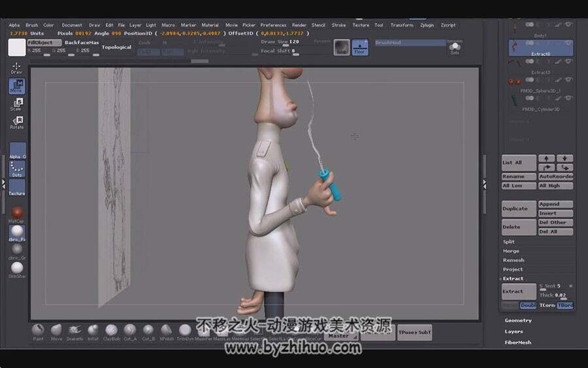Click the Extract button
This screenshot has width=588, height=368.
519,291
